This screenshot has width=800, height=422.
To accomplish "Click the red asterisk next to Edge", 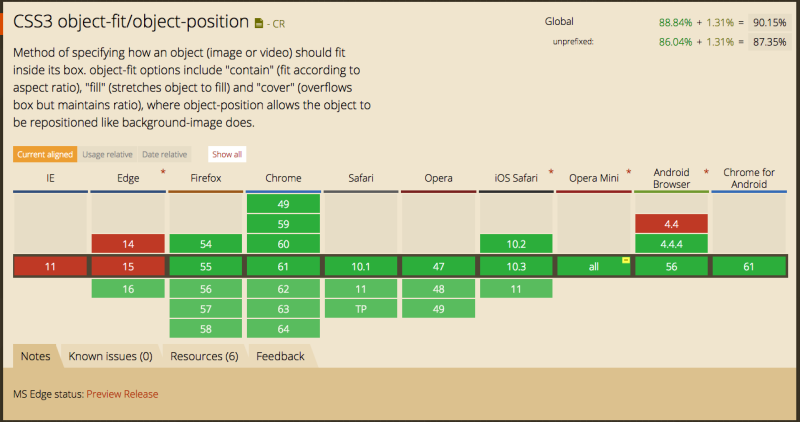I will pos(163,172).
